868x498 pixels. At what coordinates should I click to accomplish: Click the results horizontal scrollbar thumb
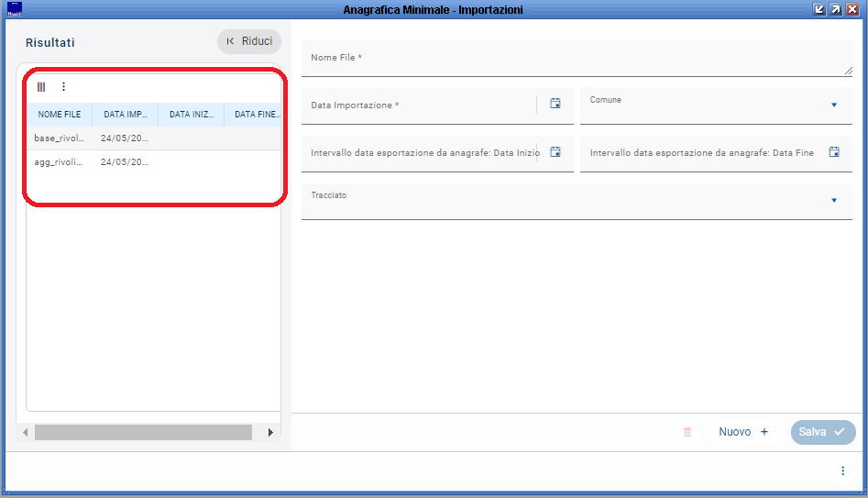tap(143, 432)
